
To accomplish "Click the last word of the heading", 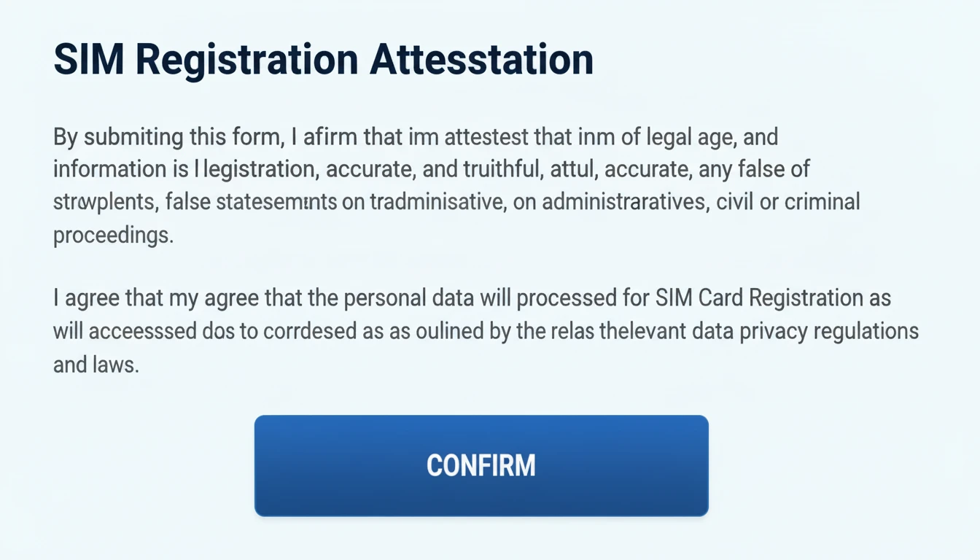I will 481,61.
